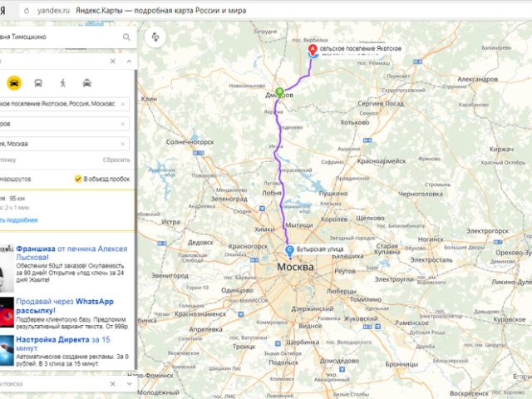
Task: Click 'Клин' label on map
Action: (x=149, y=99)
